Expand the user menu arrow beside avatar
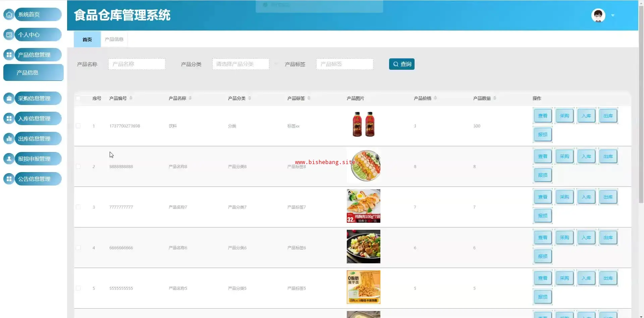 613,15
